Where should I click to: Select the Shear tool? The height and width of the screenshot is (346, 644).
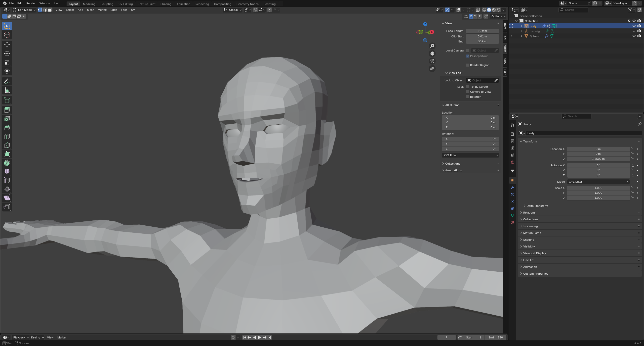[7, 198]
